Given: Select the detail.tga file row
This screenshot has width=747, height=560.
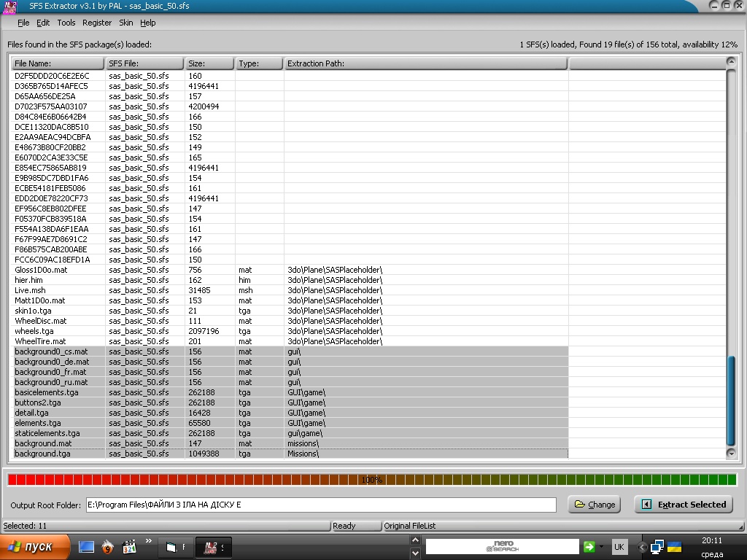Looking at the screenshot, I should pyautogui.click(x=290, y=413).
